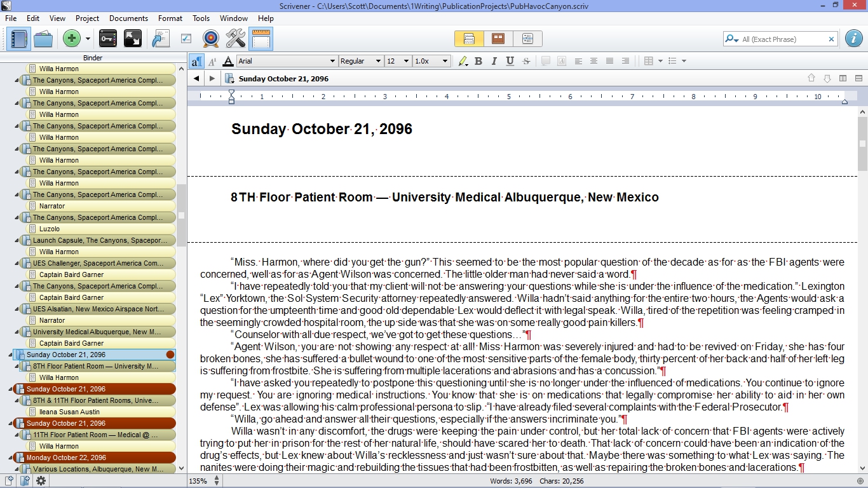Image resolution: width=868 pixels, height=488 pixels.
Task: Switch to Corkboard view
Action: click(x=498, y=39)
